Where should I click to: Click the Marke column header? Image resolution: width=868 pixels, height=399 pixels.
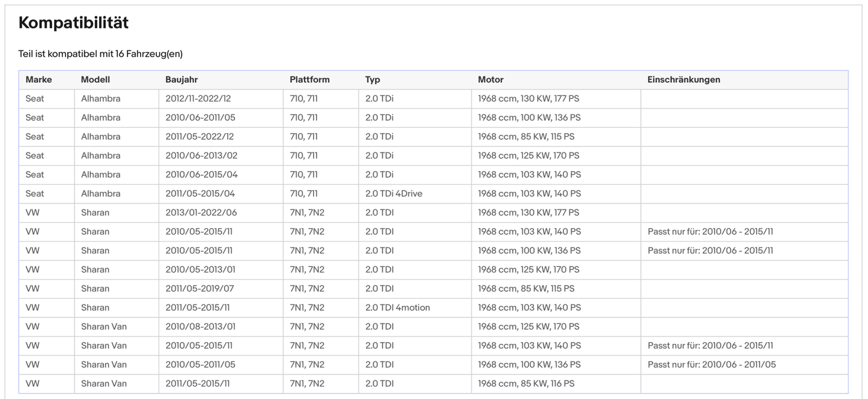(x=38, y=80)
